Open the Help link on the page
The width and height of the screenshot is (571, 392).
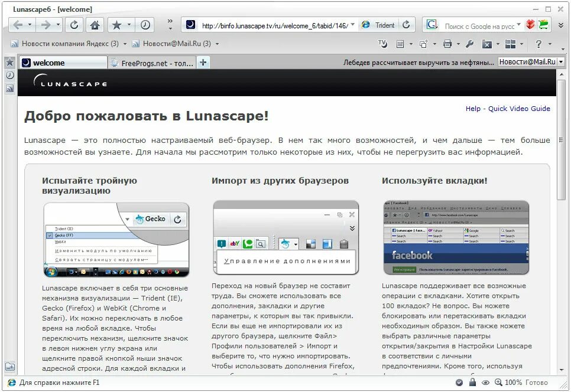473,109
